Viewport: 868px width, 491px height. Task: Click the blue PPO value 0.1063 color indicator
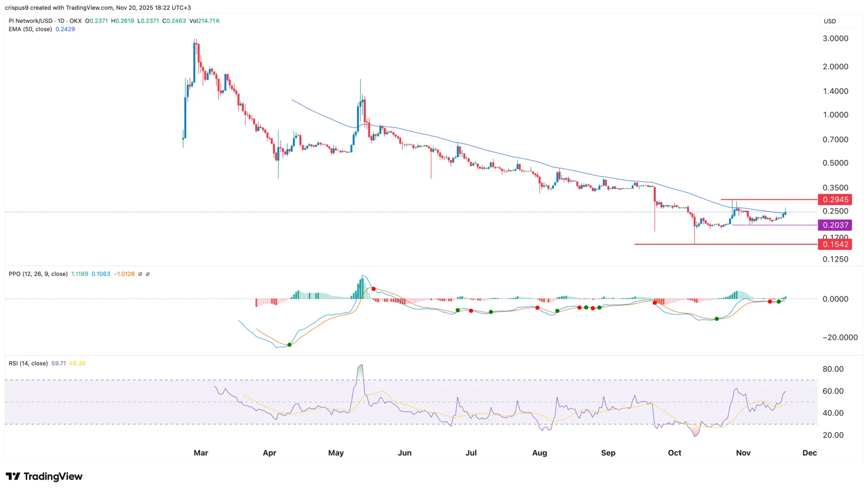pyautogui.click(x=101, y=274)
